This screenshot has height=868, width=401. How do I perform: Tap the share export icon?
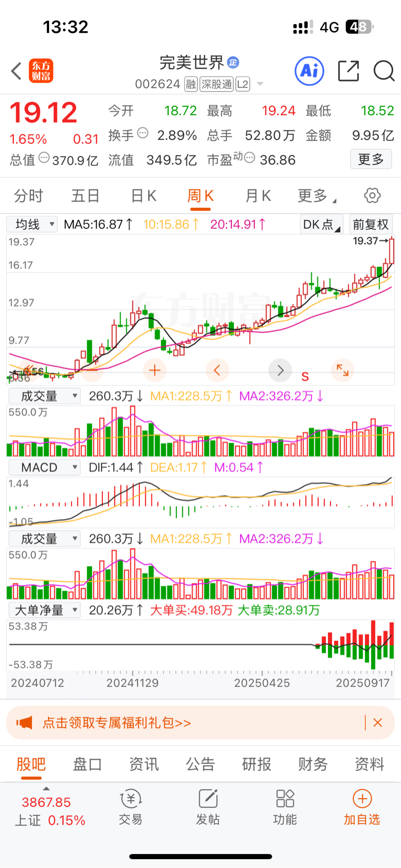tap(348, 70)
